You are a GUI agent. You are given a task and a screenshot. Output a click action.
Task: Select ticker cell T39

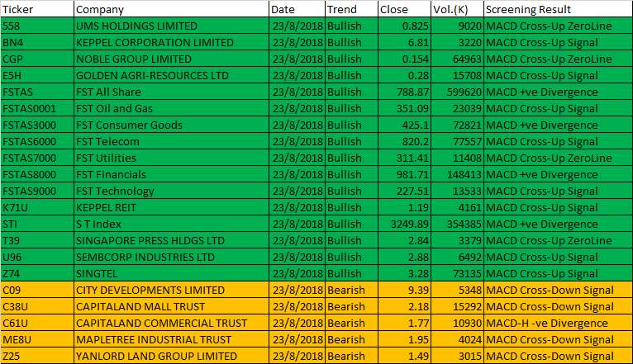coord(37,241)
